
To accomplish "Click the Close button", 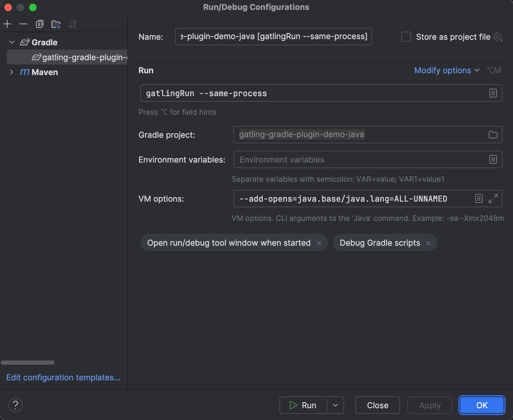I will 378,405.
